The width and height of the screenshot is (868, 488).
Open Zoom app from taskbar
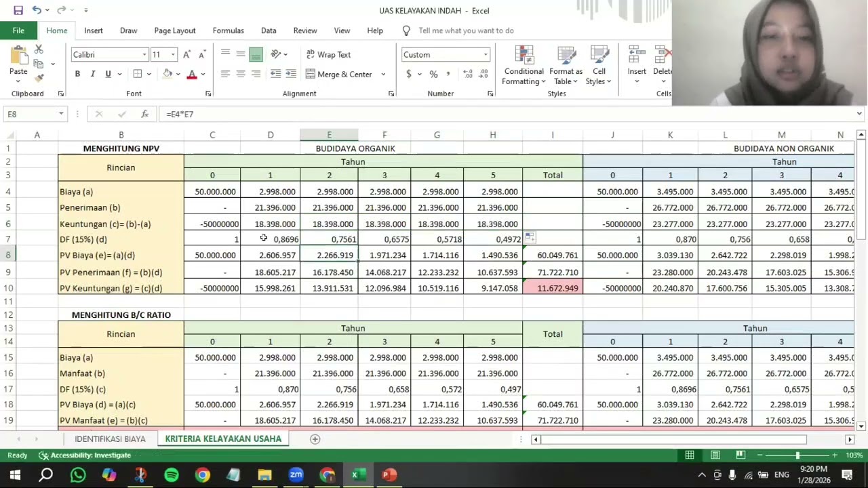pos(296,474)
